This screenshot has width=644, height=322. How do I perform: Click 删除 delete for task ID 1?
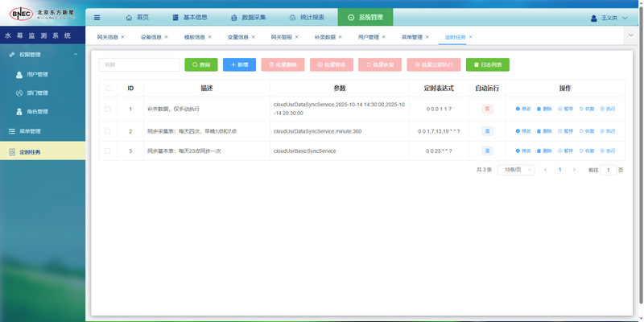pyautogui.click(x=544, y=109)
